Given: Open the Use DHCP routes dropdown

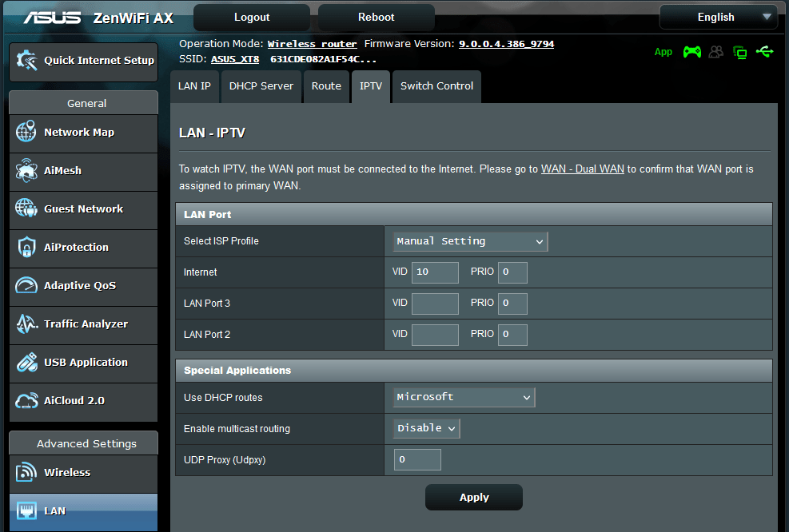Looking at the screenshot, I should 463,397.
